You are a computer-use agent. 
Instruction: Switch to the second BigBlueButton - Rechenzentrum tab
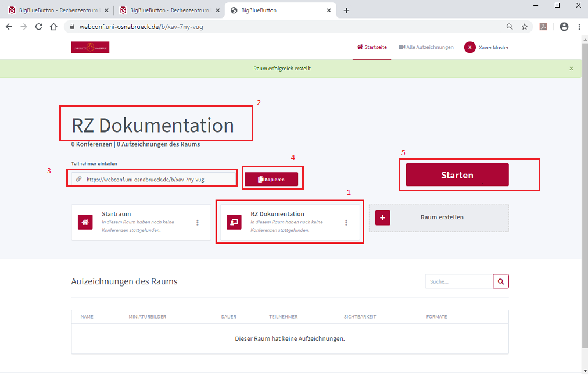click(x=170, y=10)
